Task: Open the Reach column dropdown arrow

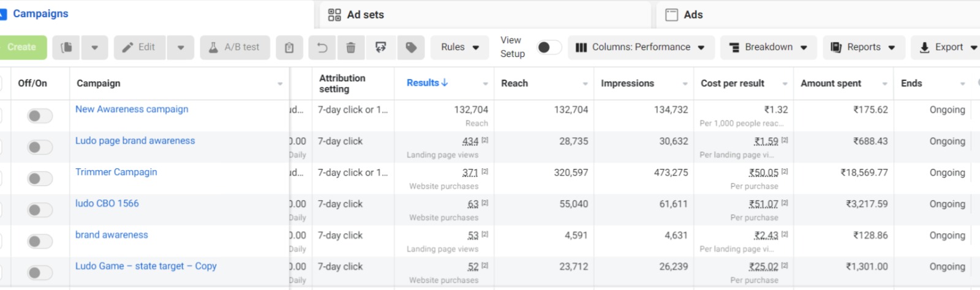Action: pos(585,84)
